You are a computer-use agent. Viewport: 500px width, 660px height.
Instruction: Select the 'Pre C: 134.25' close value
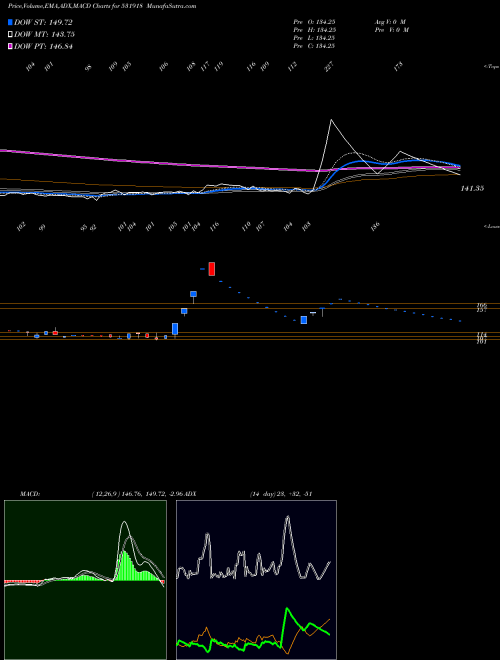pyautogui.click(x=314, y=46)
